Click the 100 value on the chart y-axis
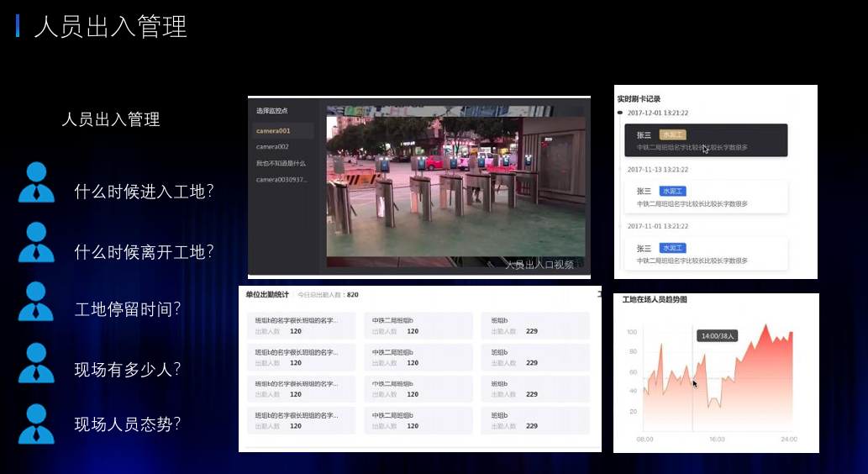The height and width of the screenshot is (474, 868). [x=632, y=332]
